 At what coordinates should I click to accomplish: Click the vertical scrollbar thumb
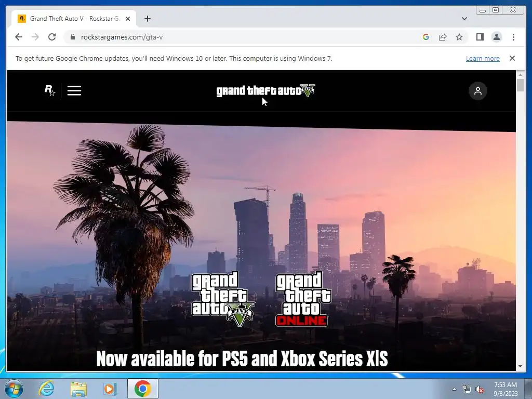[520, 85]
